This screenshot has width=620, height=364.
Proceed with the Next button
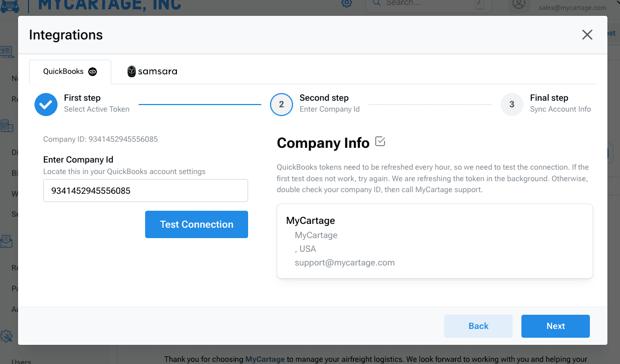(555, 326)
